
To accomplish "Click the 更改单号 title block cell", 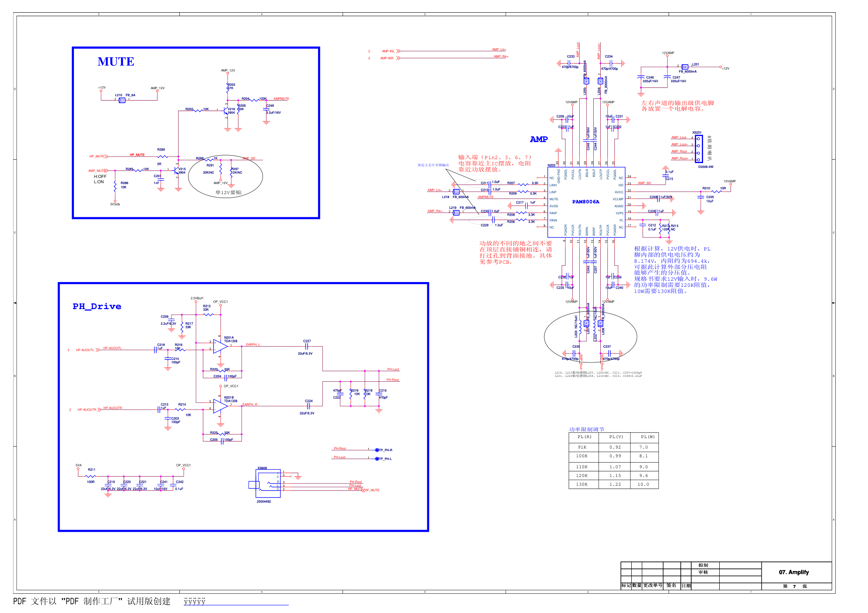I will pyautogui.click(x=653, y=585).
